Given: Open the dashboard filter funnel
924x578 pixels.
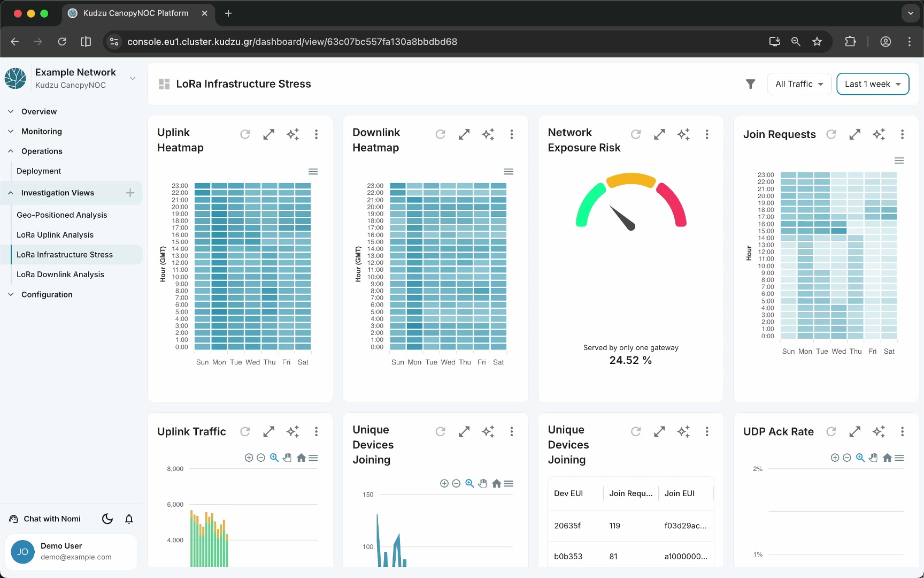Looking at the screenshot, I should pyautogui.click(x=751, y=84).
